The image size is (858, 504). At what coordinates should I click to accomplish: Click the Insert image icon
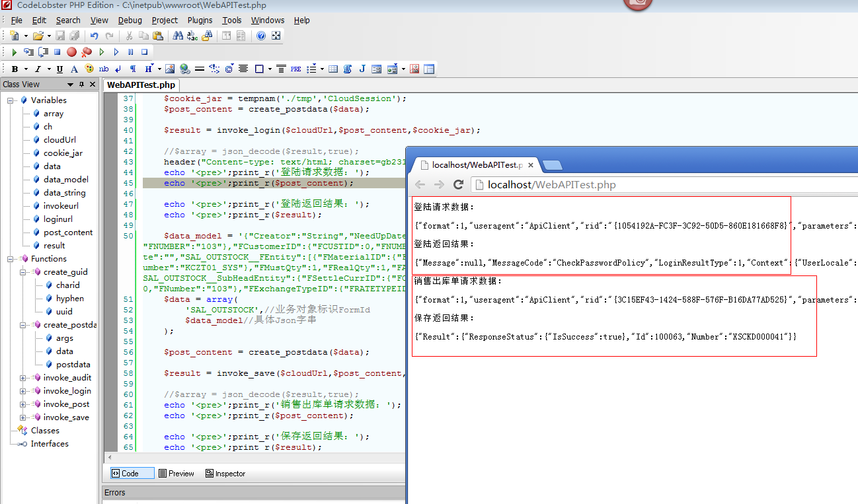tap(170, 69)
